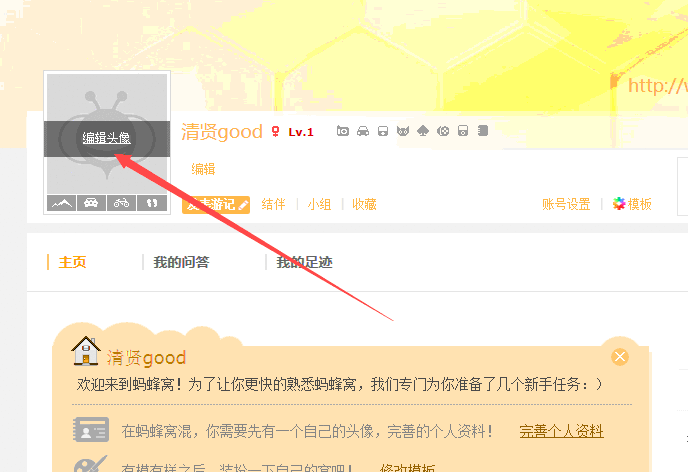Select the mountain icon under the avatar

point(61,203)
